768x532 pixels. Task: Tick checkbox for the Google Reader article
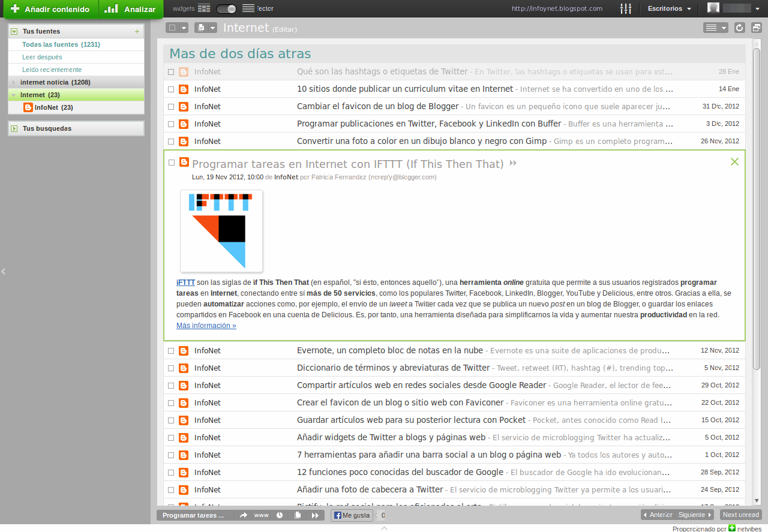click(171, 386)
